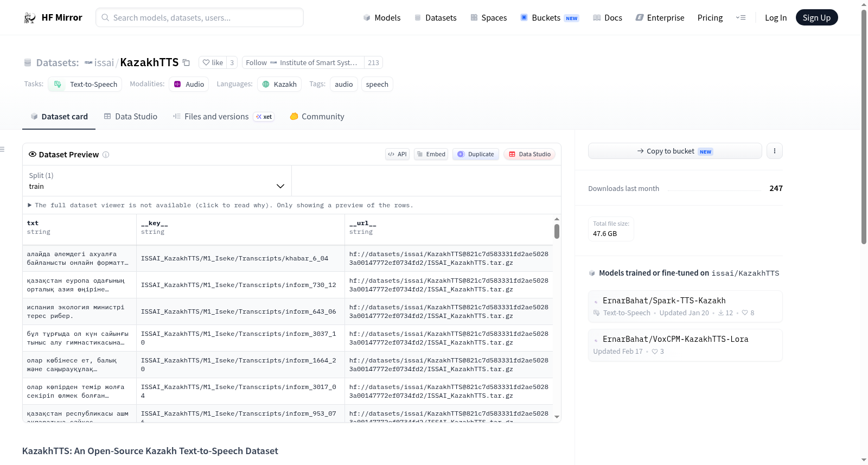Expand the full dataset viewer notice
The image size is (868, 465).
tap(220, 205)
